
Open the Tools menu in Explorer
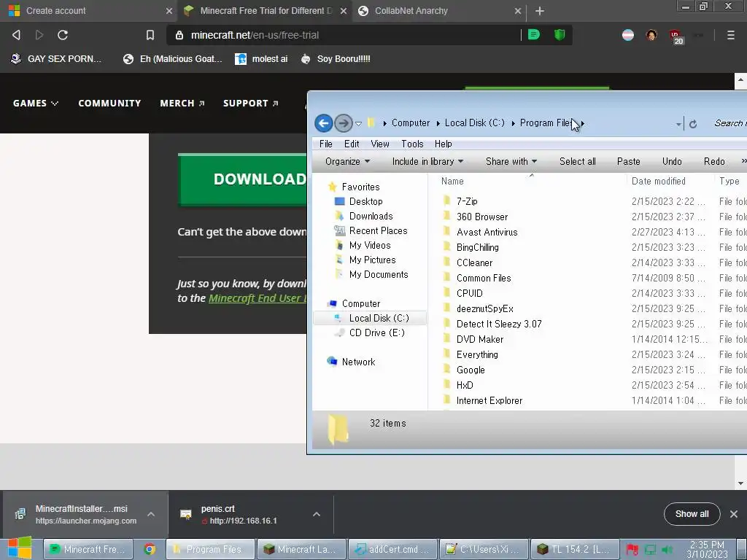(x=412, y=144)
